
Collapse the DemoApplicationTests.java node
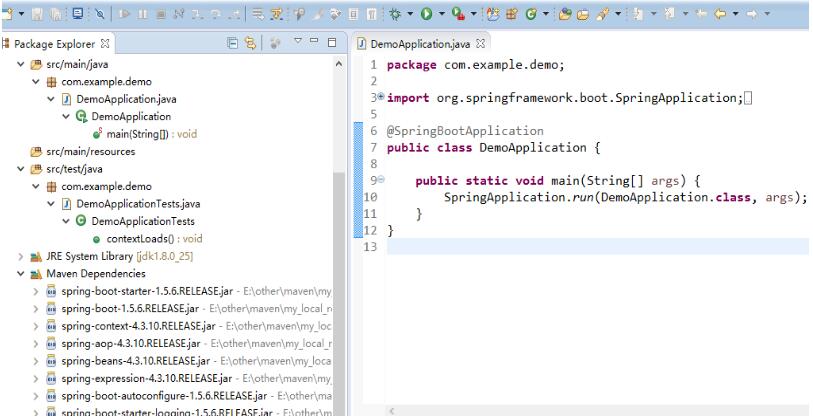point(51,204)
